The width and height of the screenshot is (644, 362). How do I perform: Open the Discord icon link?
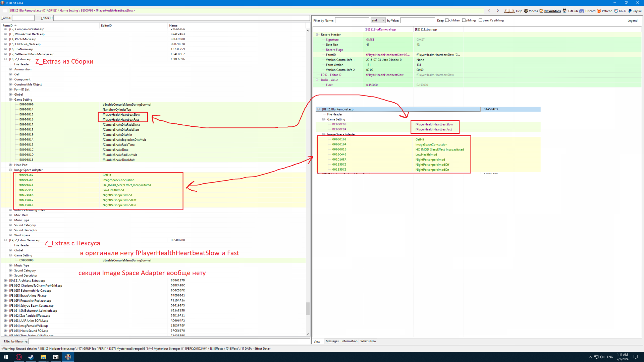pyautogui.click(x=582, y=11)
